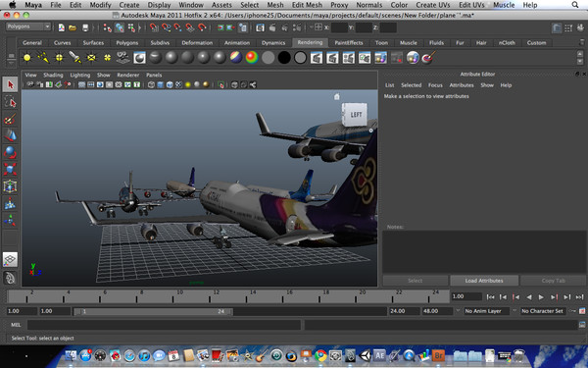Open the Attribute Editor Focus menu
This screenshot has width=588, height=368.
pos(435,85)
